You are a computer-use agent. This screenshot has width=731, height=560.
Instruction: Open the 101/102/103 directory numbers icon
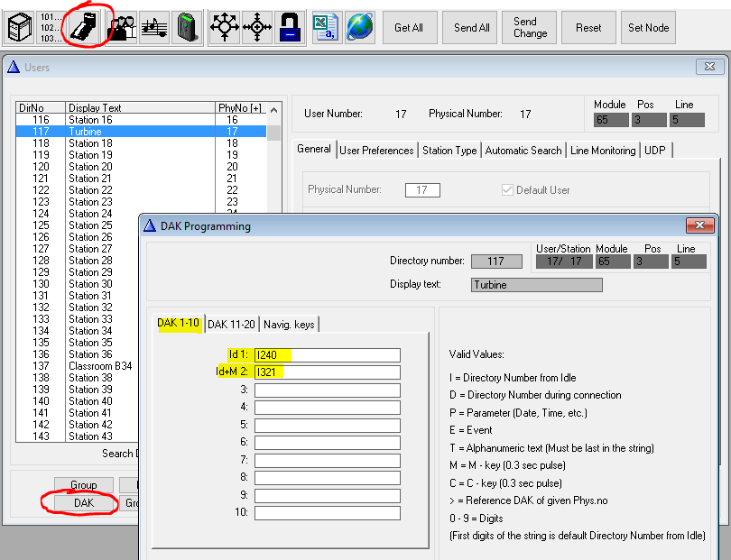[x=51, y=27]
